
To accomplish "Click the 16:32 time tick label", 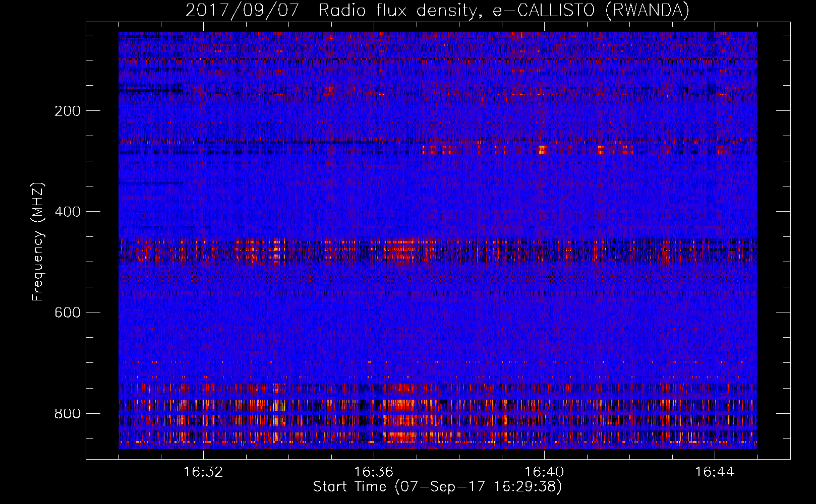I will (203, 472).
